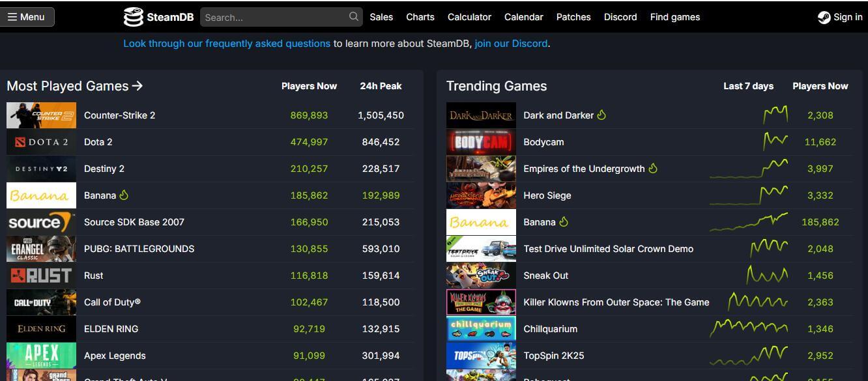Go to the Charts navigation item

click(x=420, y=17)
